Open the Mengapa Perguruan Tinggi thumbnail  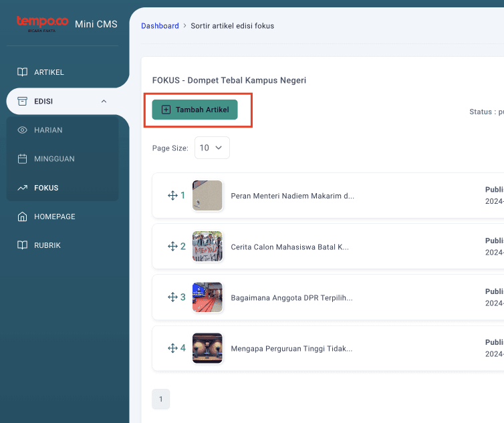pyautogui.click(x=207, y=348)
